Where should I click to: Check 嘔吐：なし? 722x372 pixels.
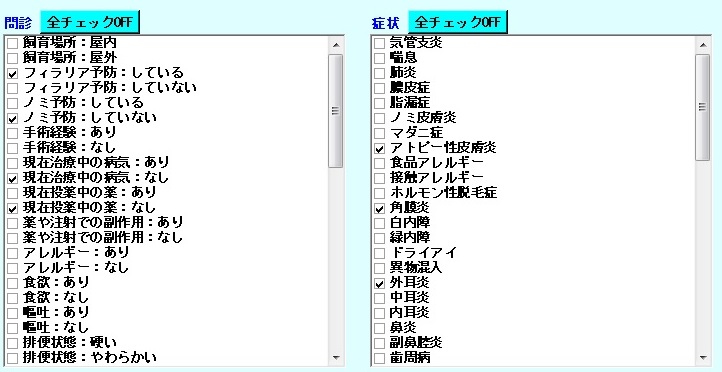(x=13, y=328)
